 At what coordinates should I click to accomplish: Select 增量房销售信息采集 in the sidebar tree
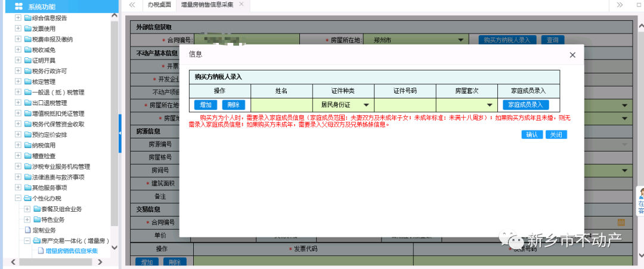tap(72, 251)
